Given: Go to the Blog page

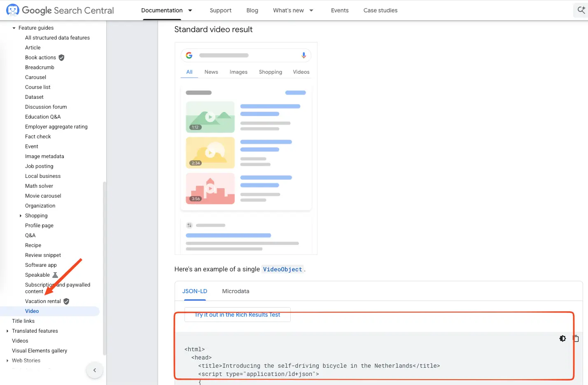Looking at the screenshot, I should pos(252,10).
